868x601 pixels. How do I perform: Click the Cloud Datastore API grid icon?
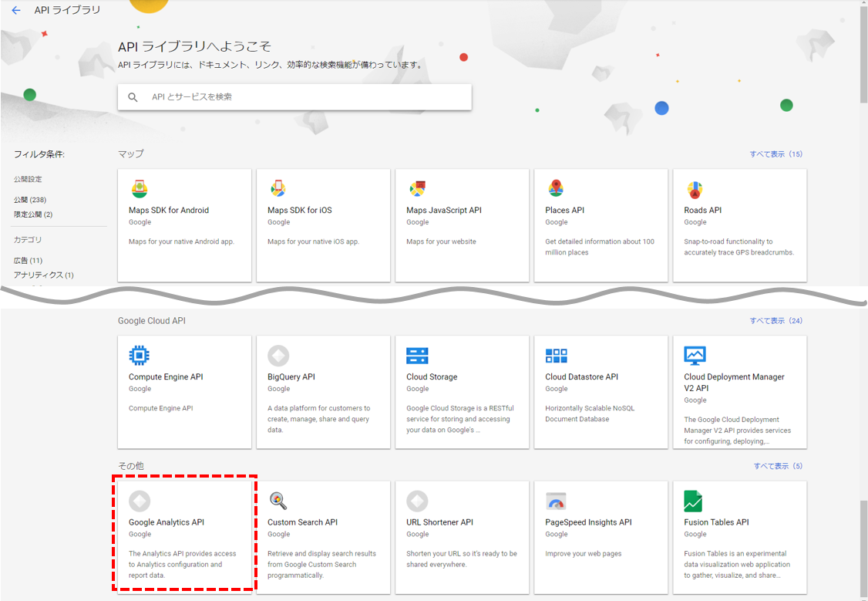[x=556, y=356]
